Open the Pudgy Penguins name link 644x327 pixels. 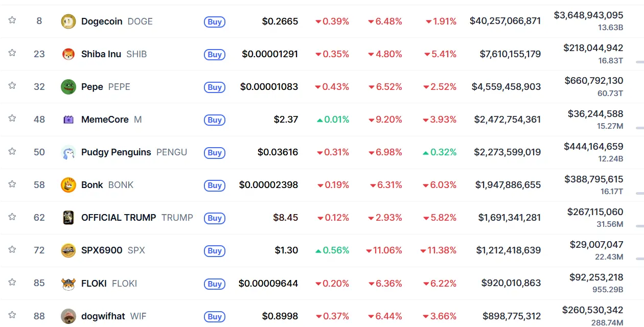(x=116, y=152)
